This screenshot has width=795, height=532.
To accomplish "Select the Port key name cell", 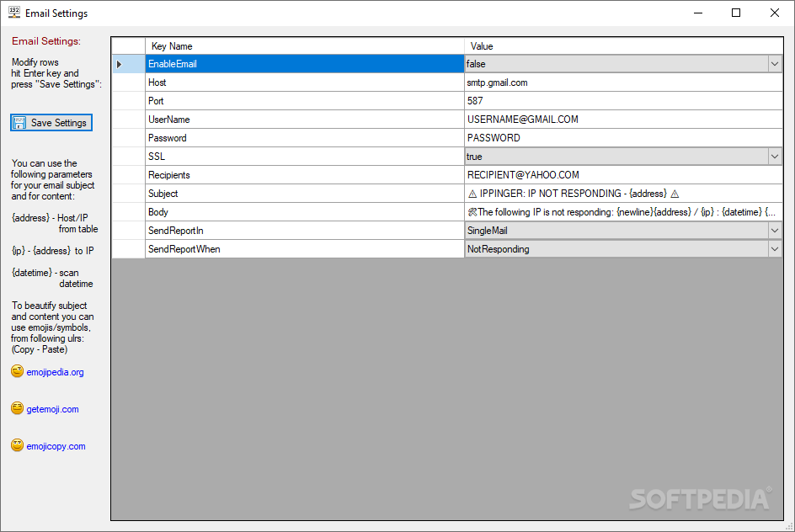I will (305, 101).
